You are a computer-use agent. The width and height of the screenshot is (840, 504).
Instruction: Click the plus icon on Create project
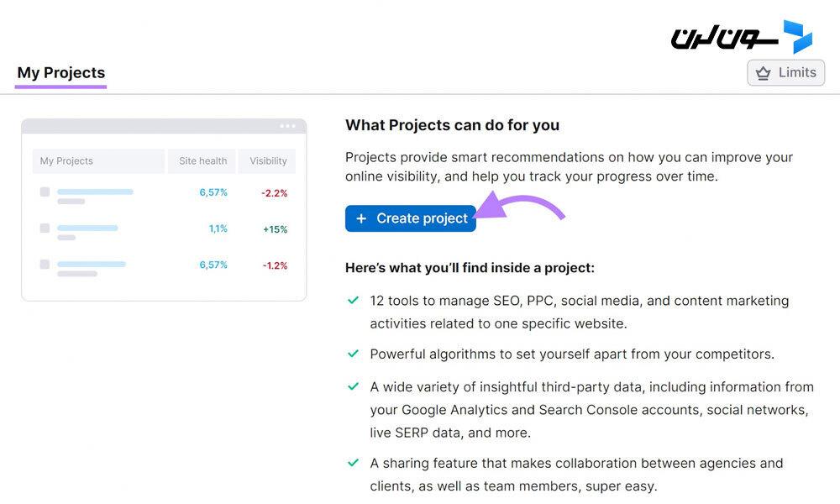(x=361, y=218)
